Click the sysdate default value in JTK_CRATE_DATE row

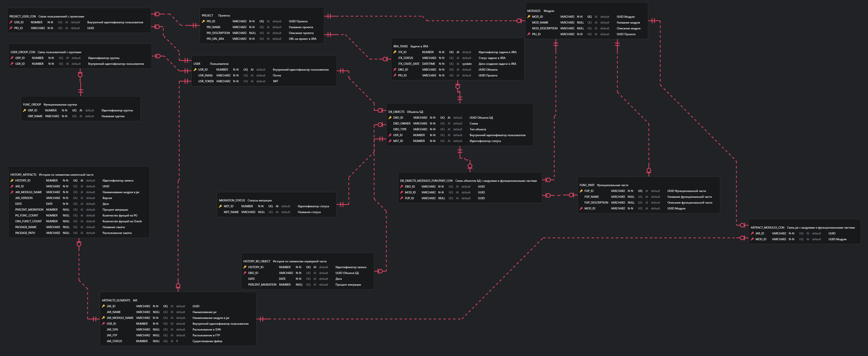coord(467,64)
